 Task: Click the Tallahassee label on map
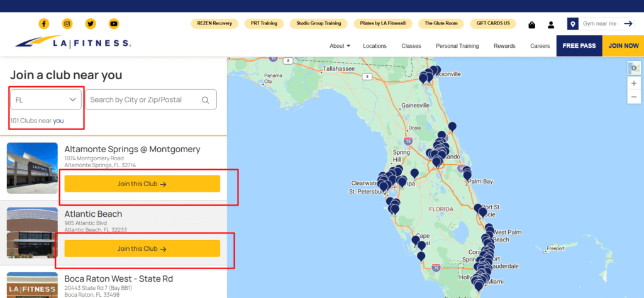click(339, 69)
